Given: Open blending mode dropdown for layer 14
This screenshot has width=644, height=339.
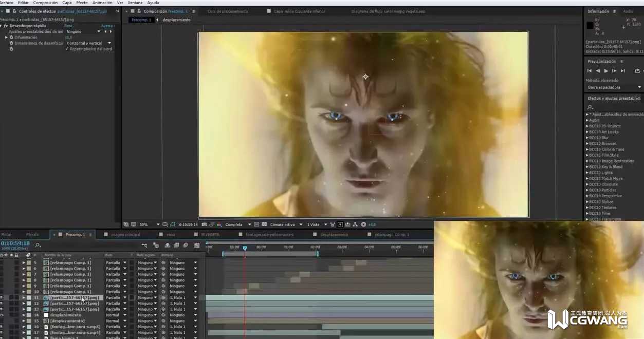Looking at the screenshot, I should coord(116,315).
